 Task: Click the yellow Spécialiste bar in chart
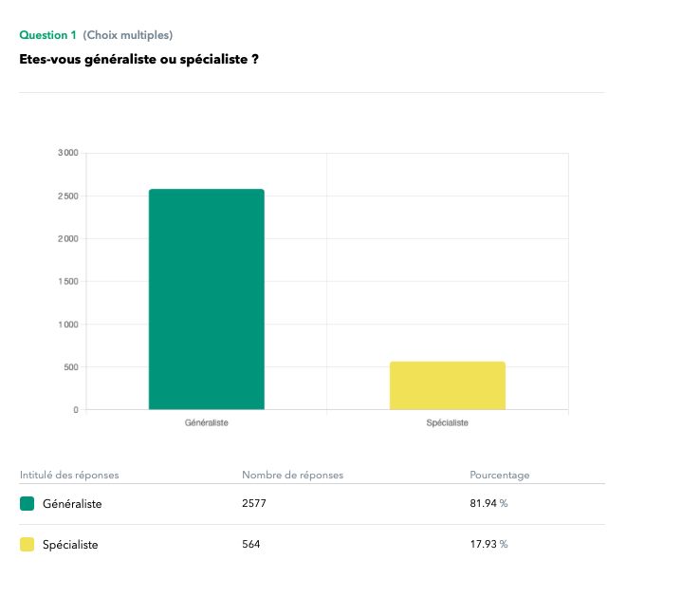447,385
